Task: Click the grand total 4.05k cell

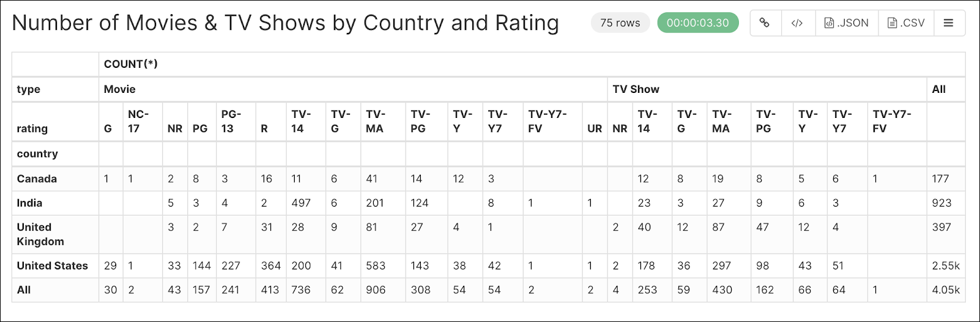Action: 946,290
